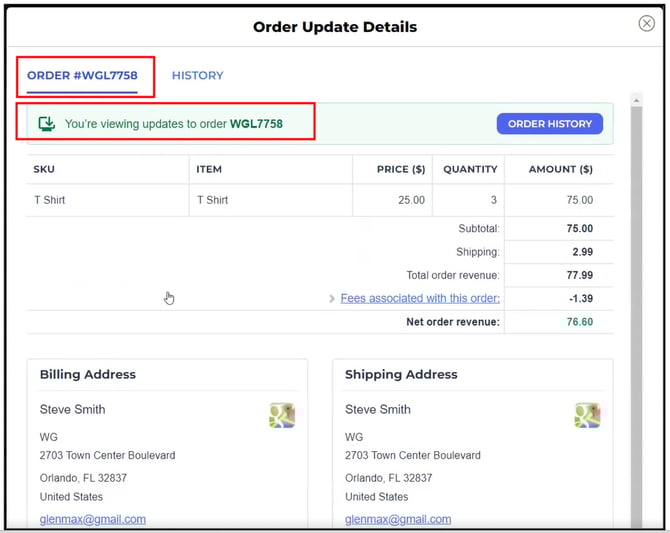Click Orlando, FL 32837 in Billing Address
The image size is (670, 533).
pos(83,478)
